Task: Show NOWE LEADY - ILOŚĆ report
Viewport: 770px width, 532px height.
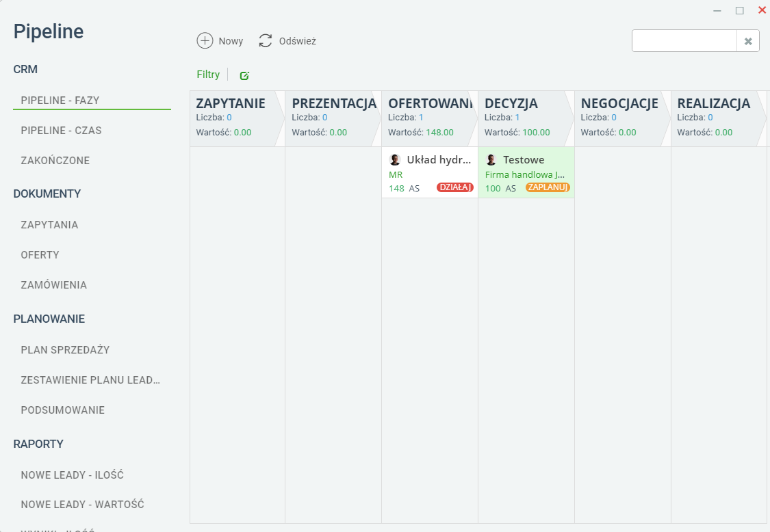Action: [x=72, y=475]
